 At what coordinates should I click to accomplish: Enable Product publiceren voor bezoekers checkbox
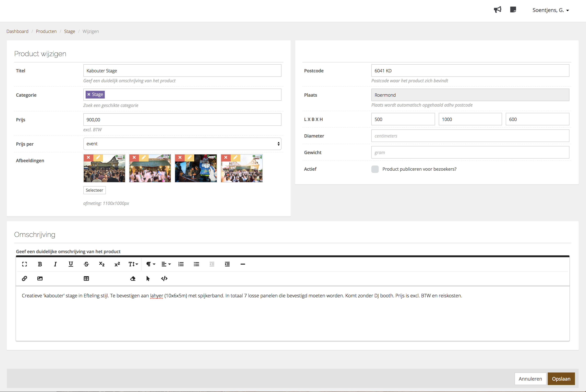pyautogui.click(x=375, y=169)
